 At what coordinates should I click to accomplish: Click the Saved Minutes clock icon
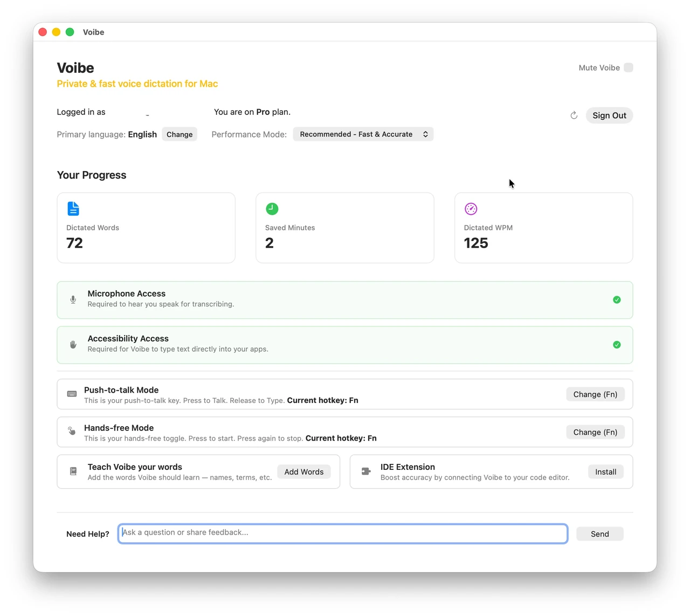point(272,209)
